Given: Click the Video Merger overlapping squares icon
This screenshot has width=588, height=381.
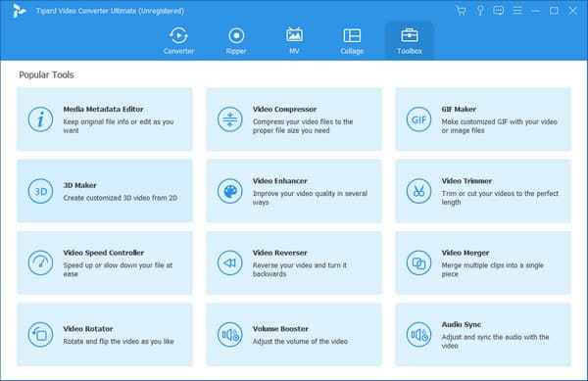Looking at the screenshot, I should pyautogui.click(x=418, y=263).
